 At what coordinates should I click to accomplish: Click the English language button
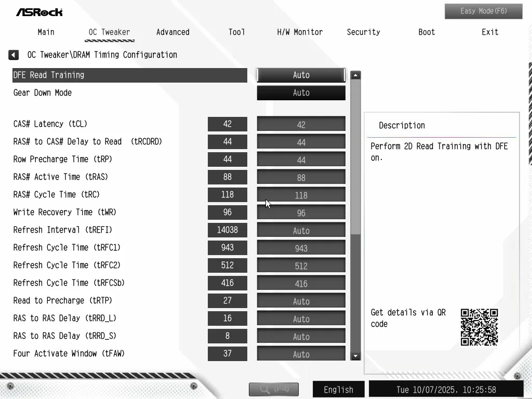pos(338,390)
